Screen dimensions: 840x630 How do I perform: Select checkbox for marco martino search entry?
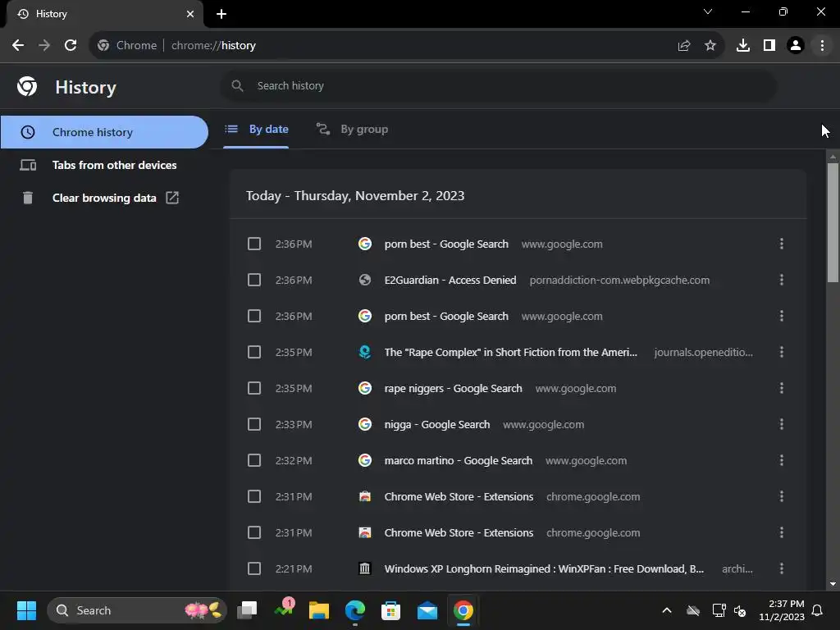254,460
